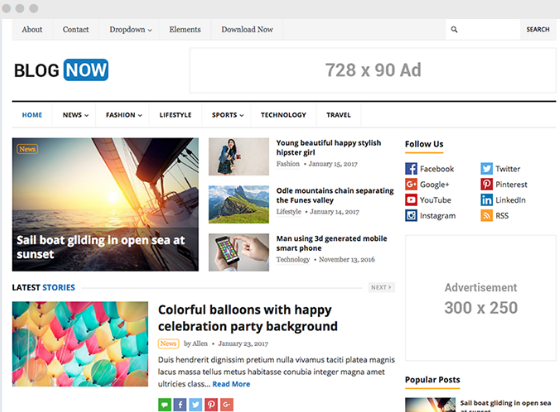Click the LinkedIn icon in Follow Us
The height and width of the screenshot is (412, 560).
point(486,200)
